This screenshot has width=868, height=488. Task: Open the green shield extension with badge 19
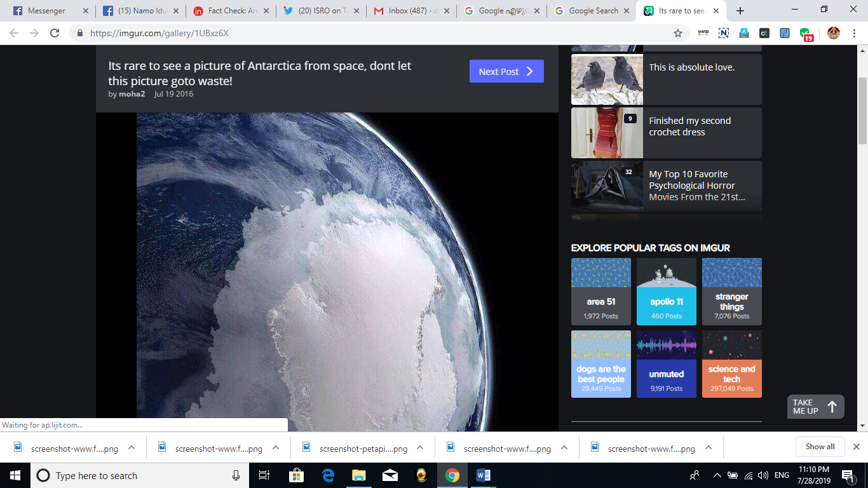[x=806, y=34]
